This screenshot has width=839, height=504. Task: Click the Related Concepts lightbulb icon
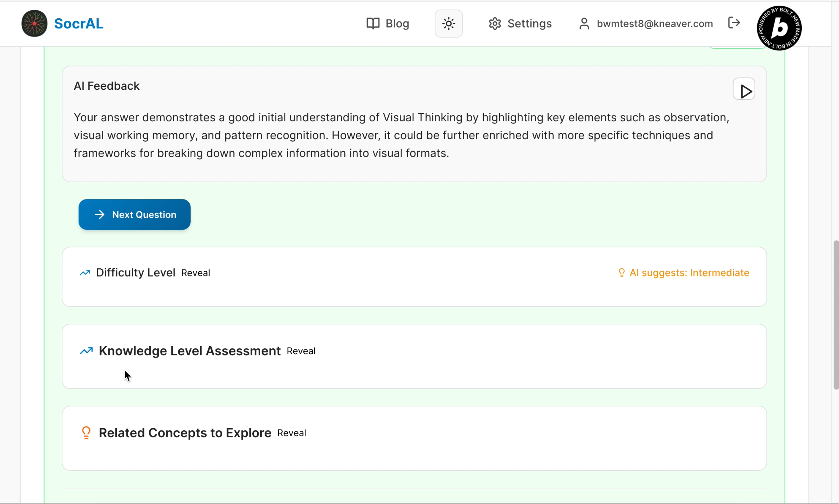[86, 433]
